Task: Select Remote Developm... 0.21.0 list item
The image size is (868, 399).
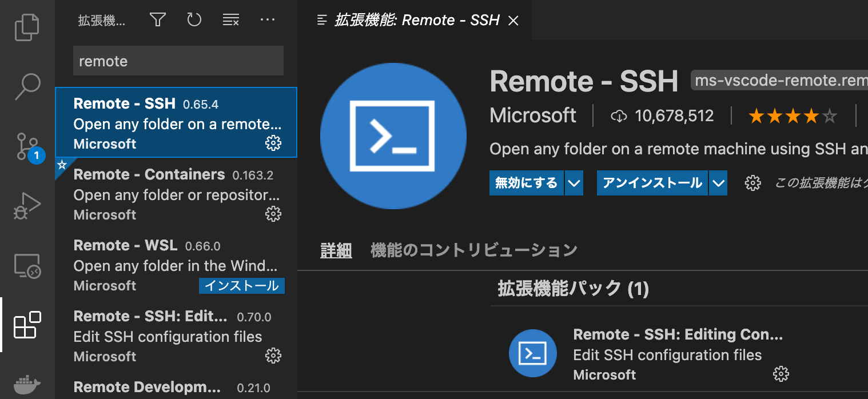Action: [x=176, y=385]
